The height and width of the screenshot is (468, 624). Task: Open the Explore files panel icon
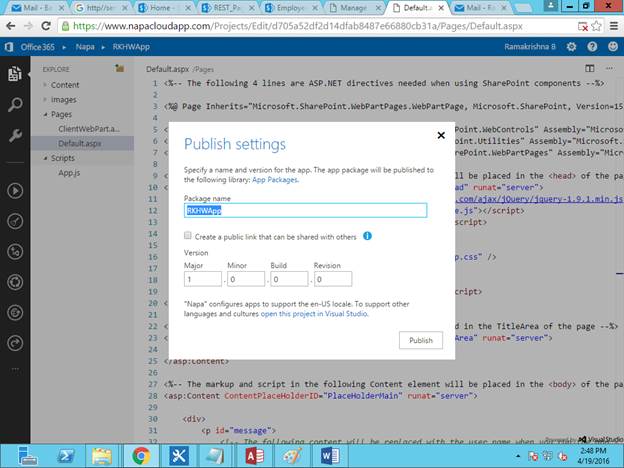15,74
